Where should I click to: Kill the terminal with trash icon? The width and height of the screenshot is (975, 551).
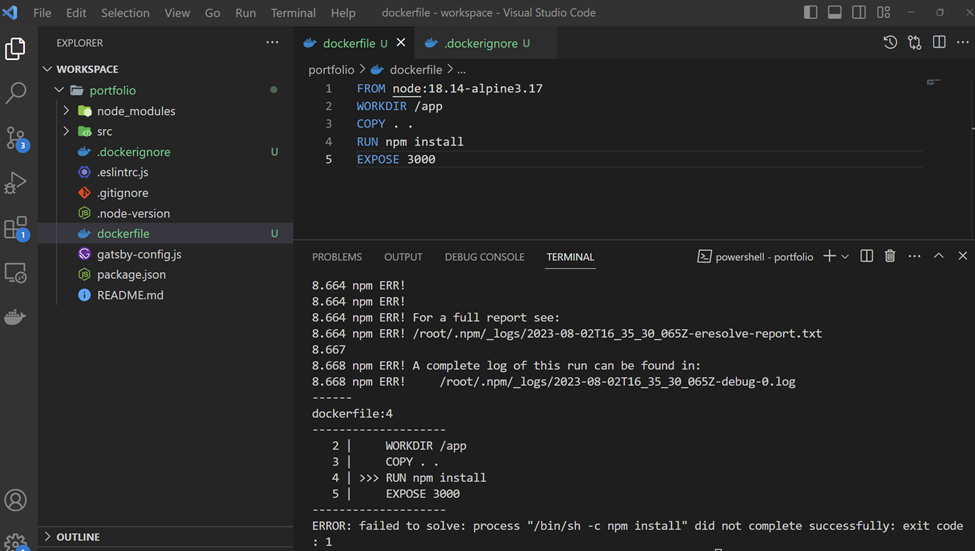click(890, 256)
